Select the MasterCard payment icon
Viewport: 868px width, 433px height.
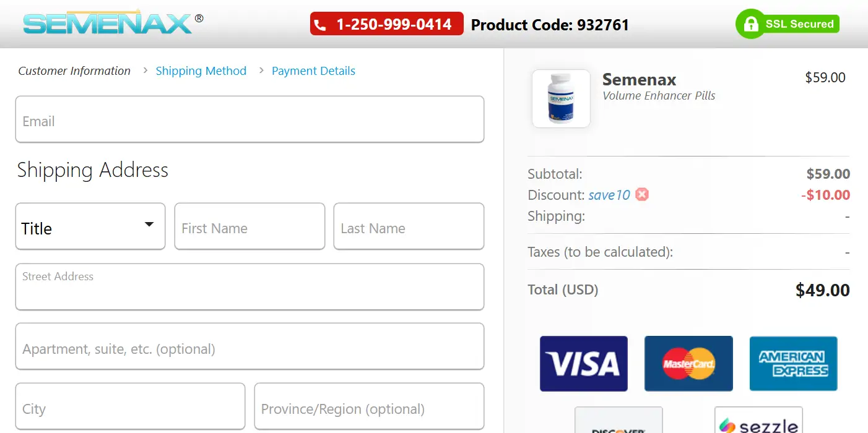(688, 364)
